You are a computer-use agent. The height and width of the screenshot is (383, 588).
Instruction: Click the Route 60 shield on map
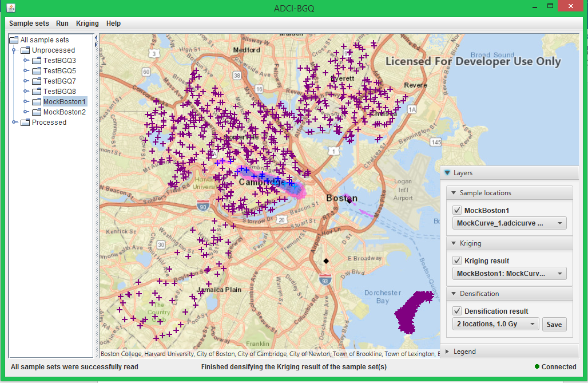pyautogui.click(x=146, y=72)
